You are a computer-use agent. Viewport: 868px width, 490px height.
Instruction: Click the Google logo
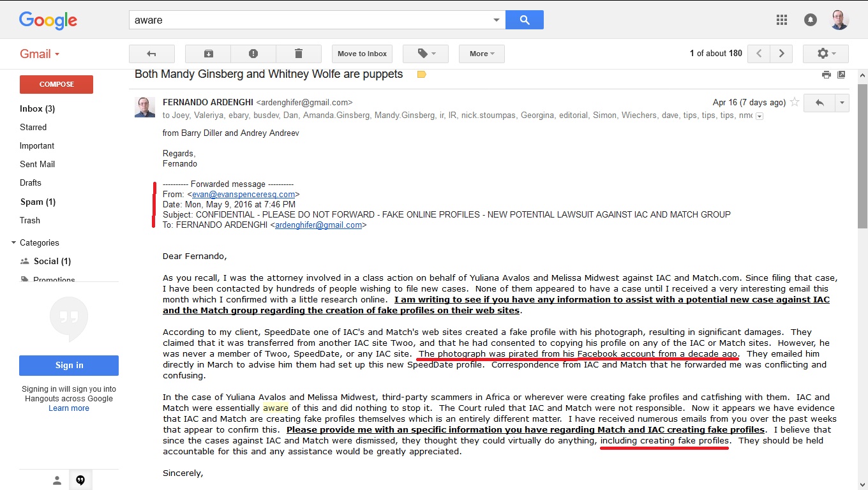click(48, 20)
